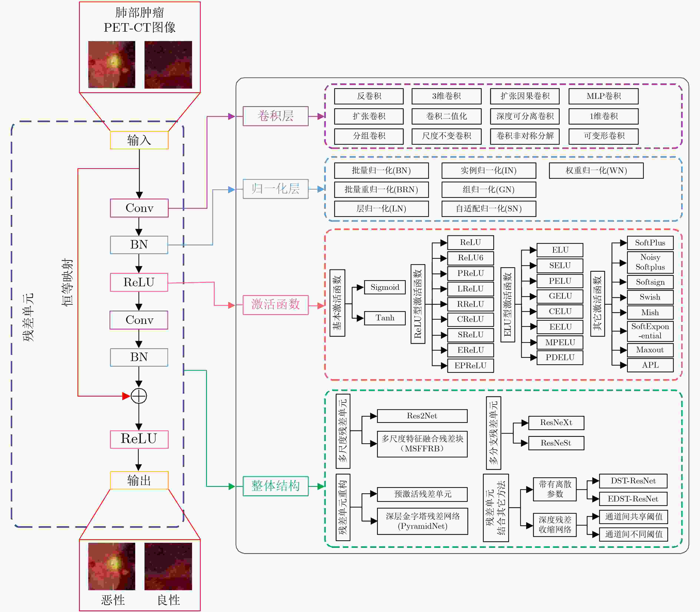Screen dimensions: 700x612
Task: Click the 1维卷积 box
Action: click(603, 116)
